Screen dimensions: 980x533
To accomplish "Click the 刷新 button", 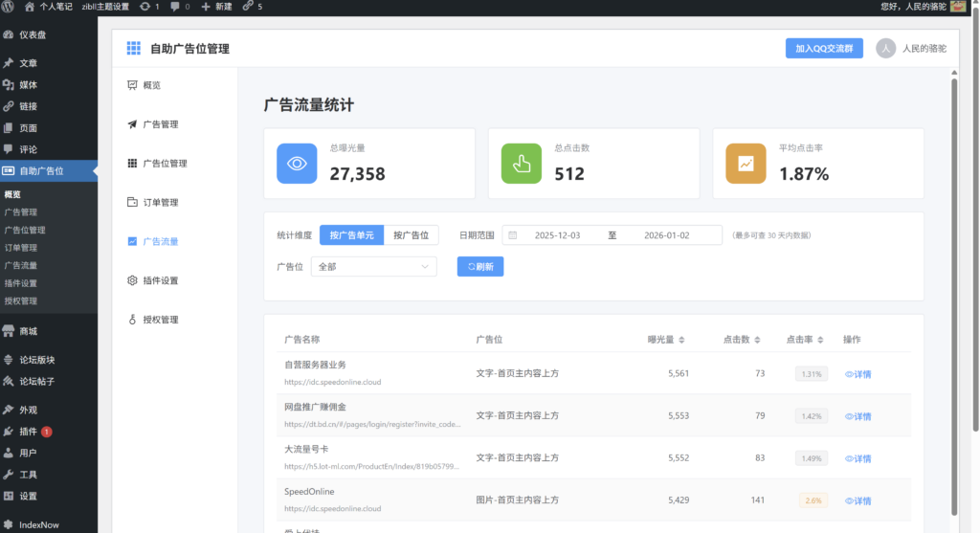I will coord(480,267).
